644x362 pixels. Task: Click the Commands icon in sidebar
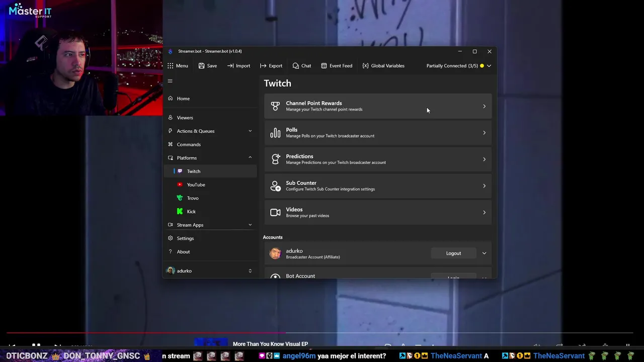click(170, 144)
